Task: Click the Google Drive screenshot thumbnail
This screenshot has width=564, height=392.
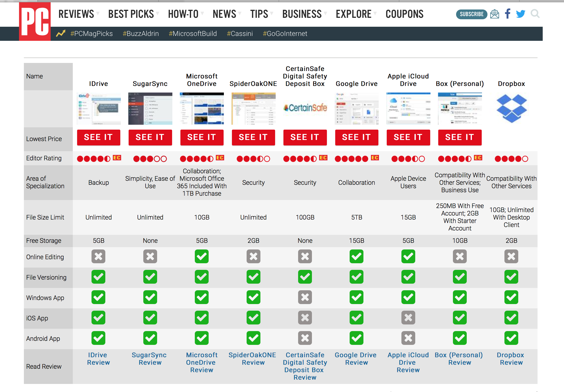Action: (357, 109)
